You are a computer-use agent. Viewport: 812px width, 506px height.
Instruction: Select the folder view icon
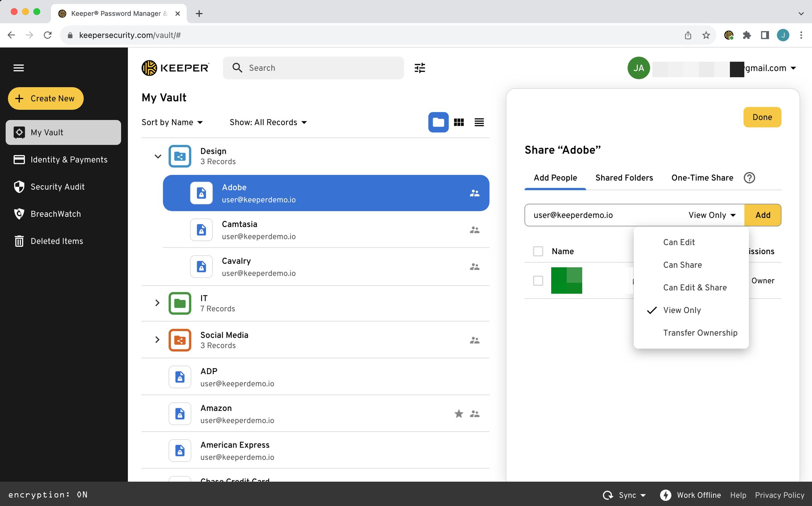(x=438, y=122)
